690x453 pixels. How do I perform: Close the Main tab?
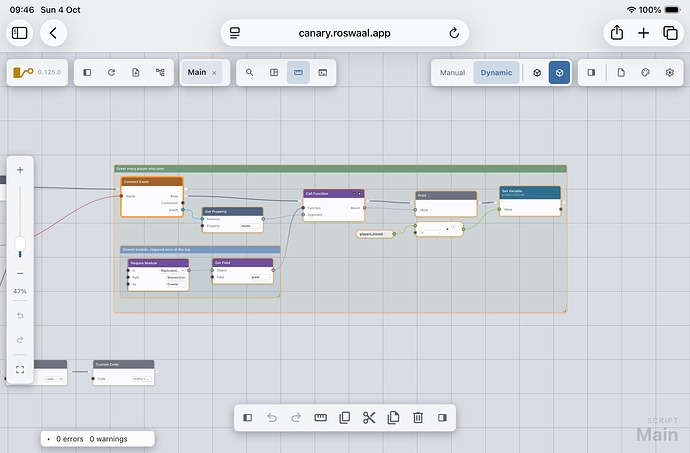[x=214, y=73]
